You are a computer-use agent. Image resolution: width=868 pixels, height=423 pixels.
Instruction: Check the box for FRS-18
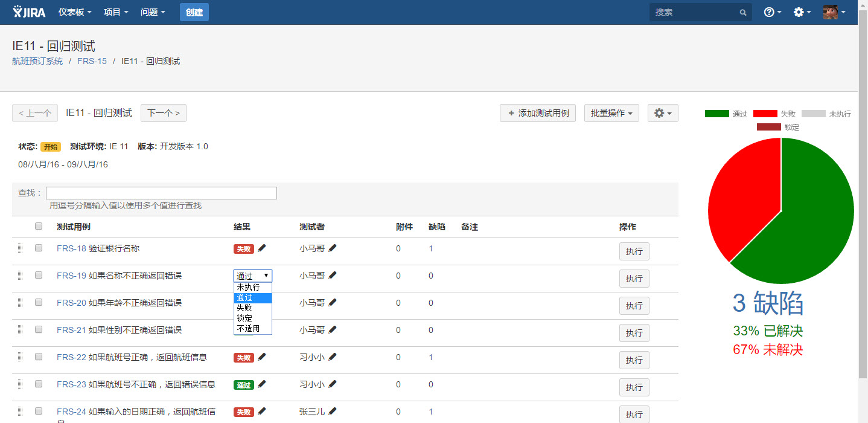(39, 248)
